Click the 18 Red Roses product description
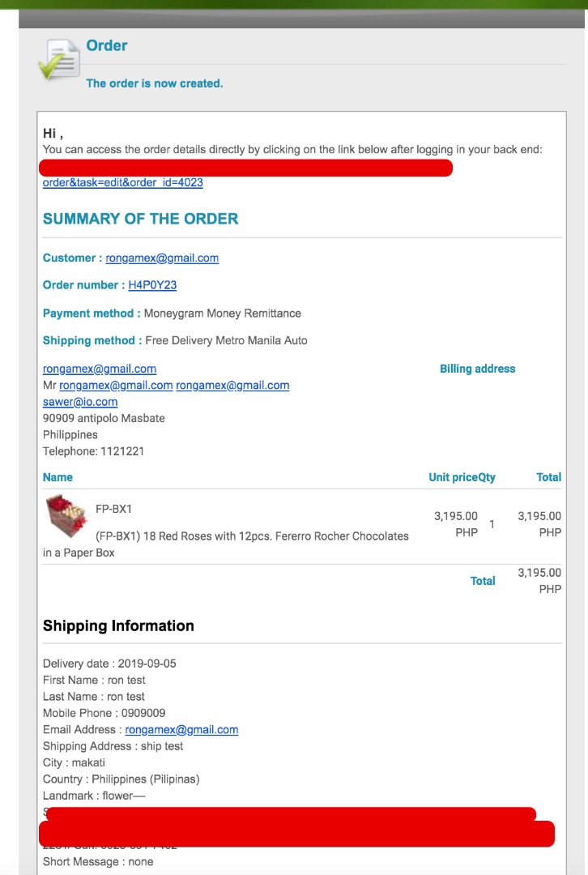 coord(252,536)
